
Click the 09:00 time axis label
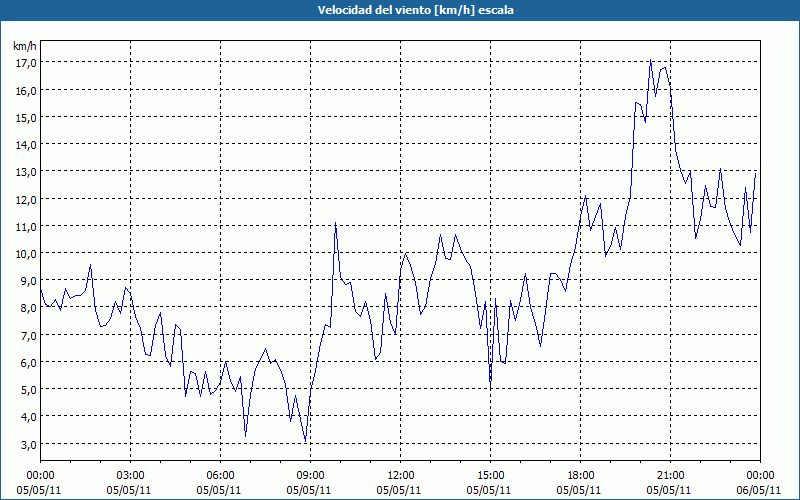click(310, 476)
